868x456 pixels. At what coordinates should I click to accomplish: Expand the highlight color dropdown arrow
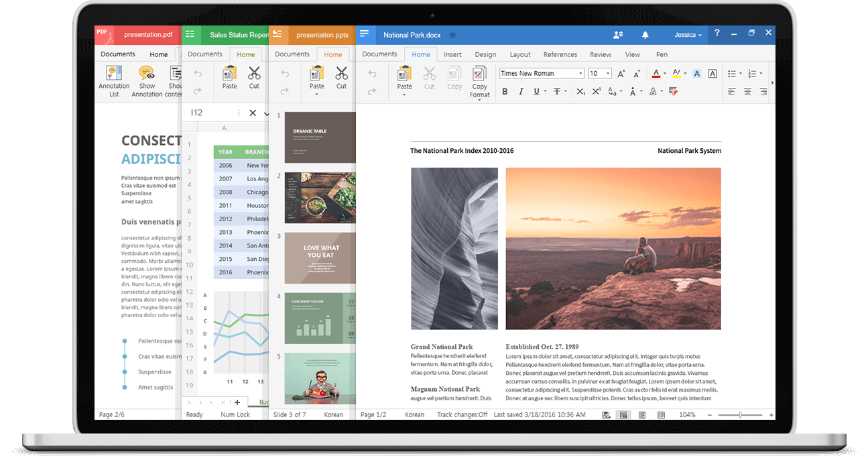click(x=684, y=74)
